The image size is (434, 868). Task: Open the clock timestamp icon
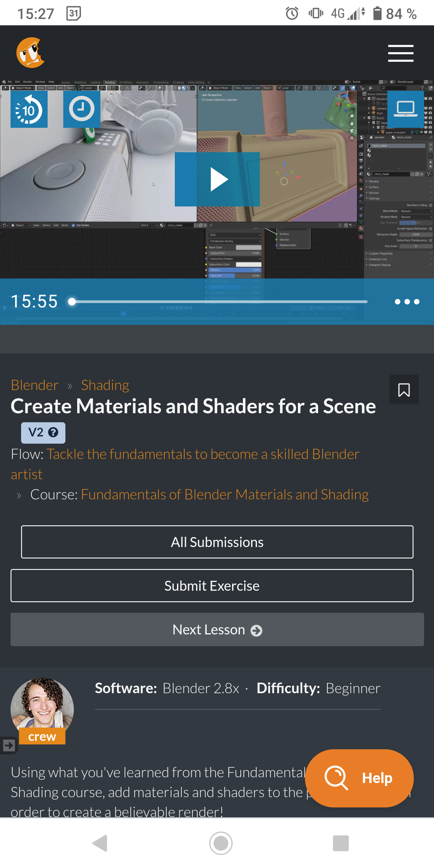(82, 109)
